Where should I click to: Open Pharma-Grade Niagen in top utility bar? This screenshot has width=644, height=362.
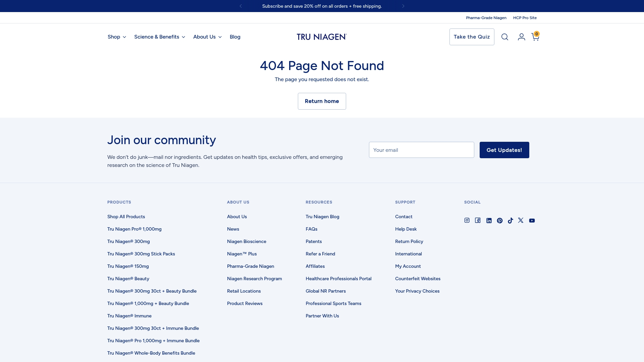pos(486,18)
